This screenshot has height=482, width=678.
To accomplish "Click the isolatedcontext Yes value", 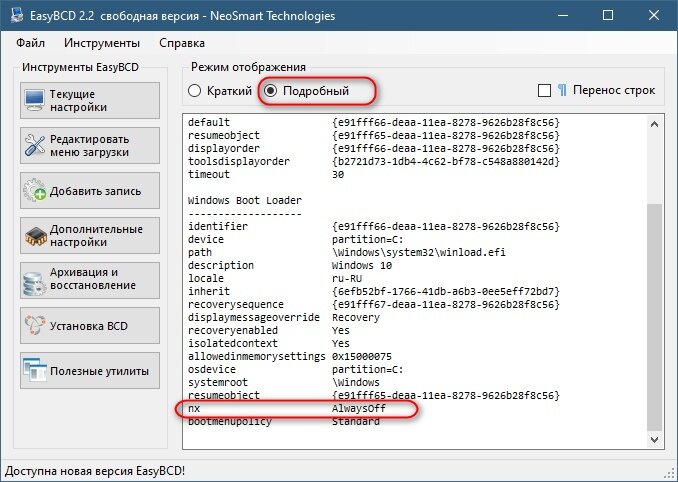I will pyautogui.click(x=341, y=344).
